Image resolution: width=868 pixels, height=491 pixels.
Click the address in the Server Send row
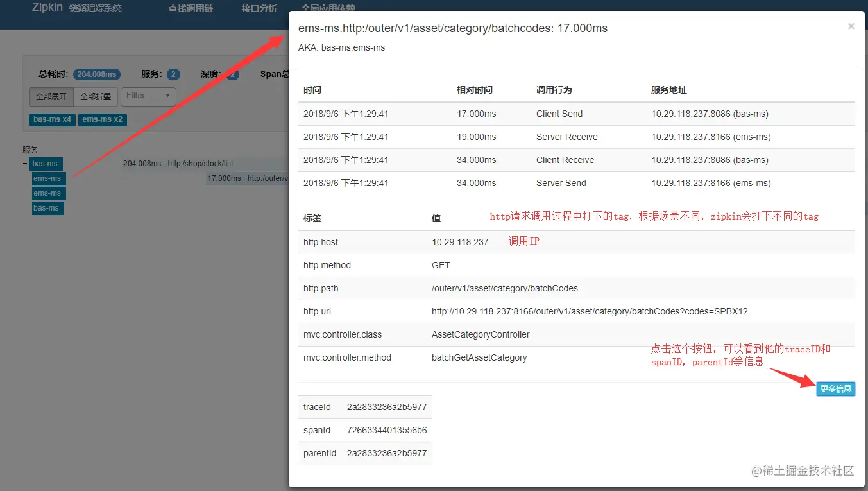(711, 183)
